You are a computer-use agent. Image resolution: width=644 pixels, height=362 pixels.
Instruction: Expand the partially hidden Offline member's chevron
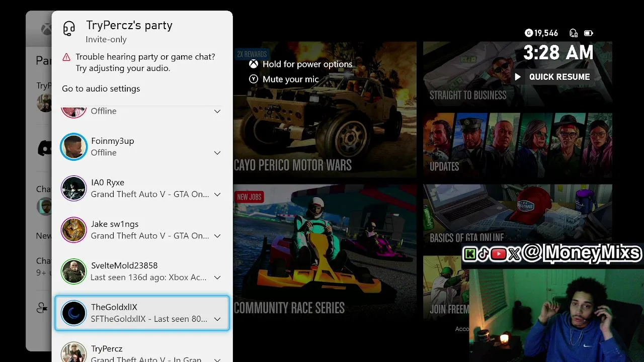tap(217, 111)
